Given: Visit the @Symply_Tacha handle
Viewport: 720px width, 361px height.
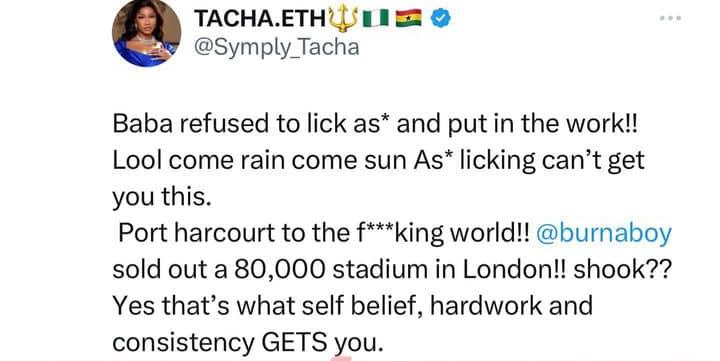Looking at the screenshot, I should tap(276, 48).
